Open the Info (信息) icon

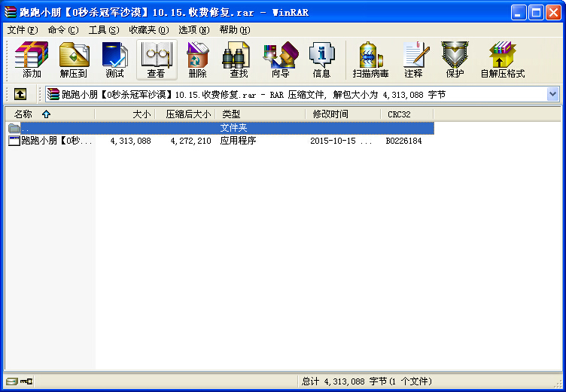(321, 59)
